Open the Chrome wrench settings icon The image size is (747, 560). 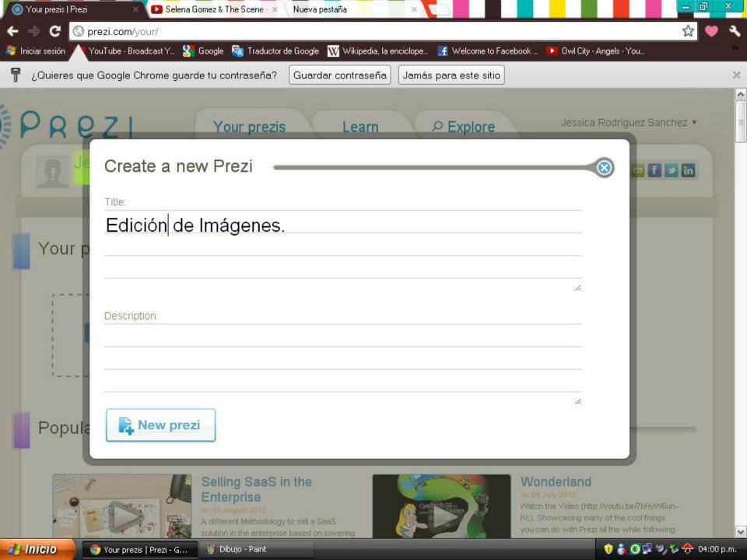click(x=735, y=33)
